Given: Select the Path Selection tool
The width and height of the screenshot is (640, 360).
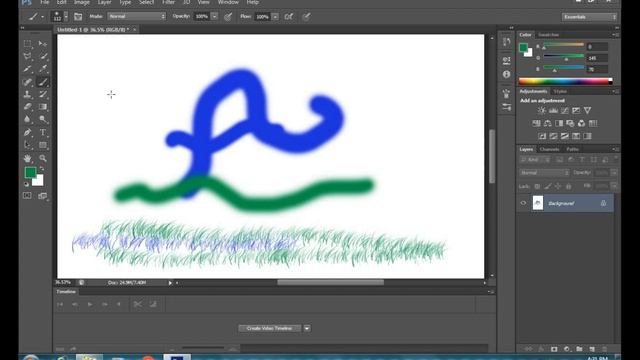Looking at the screenshot, I should click(27, 145).
